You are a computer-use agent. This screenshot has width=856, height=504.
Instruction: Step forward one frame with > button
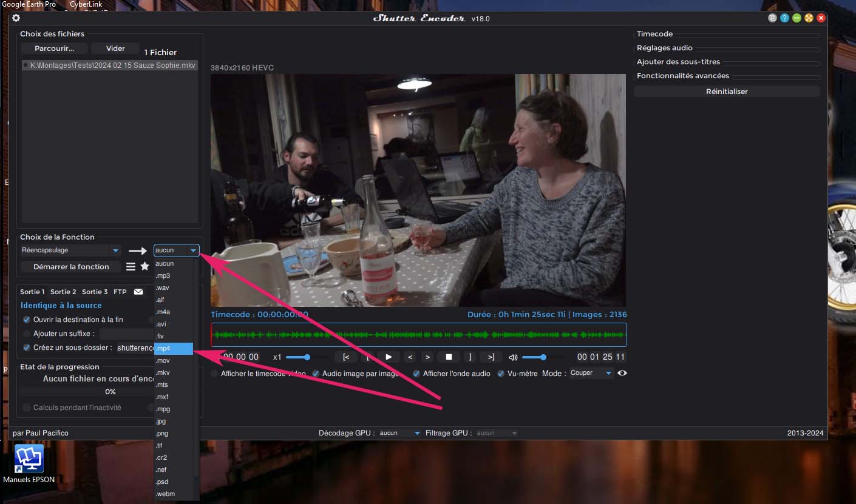tap(427, 357)
